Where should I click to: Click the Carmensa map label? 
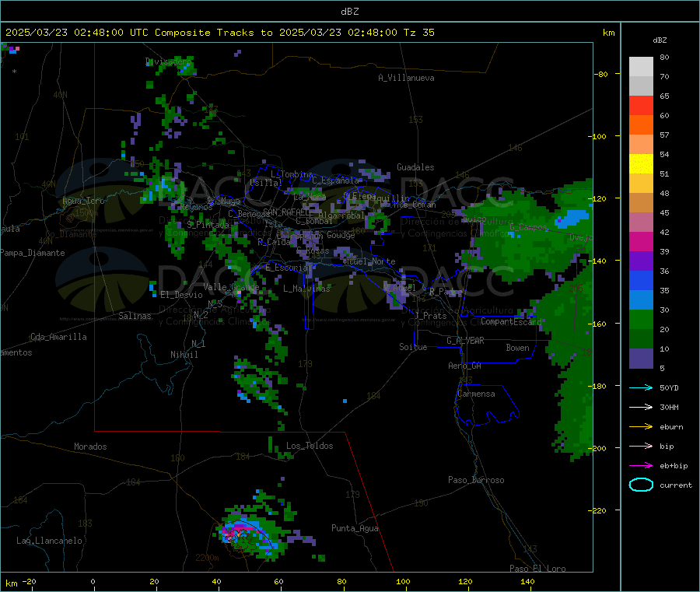[476, 394]
